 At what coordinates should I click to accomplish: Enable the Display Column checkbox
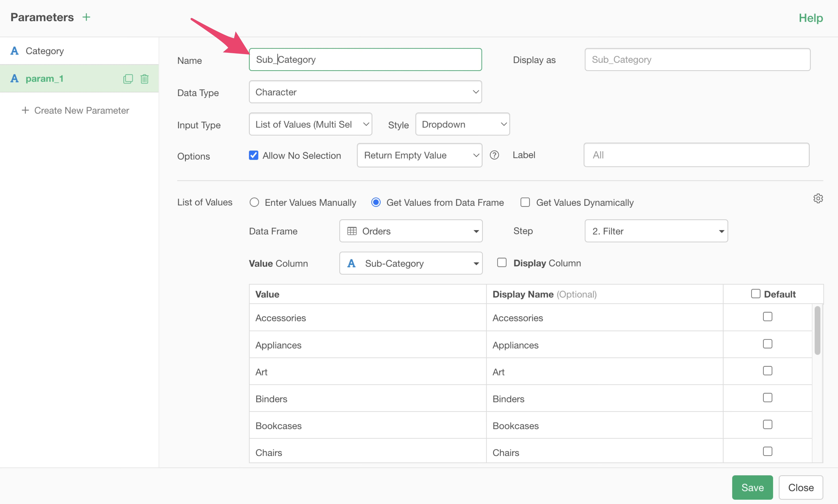click(502, 262)
